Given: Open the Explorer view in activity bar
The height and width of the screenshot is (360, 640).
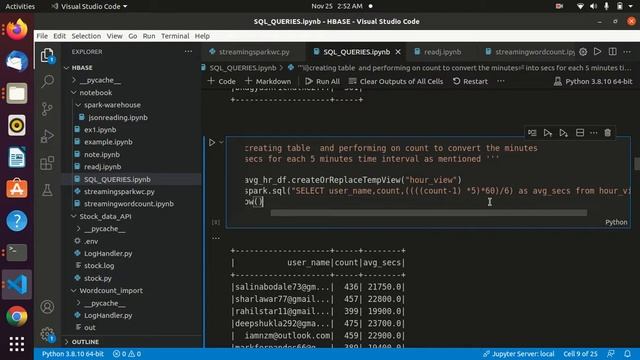Looking at the screenshot, I should [x=47, y=55].
